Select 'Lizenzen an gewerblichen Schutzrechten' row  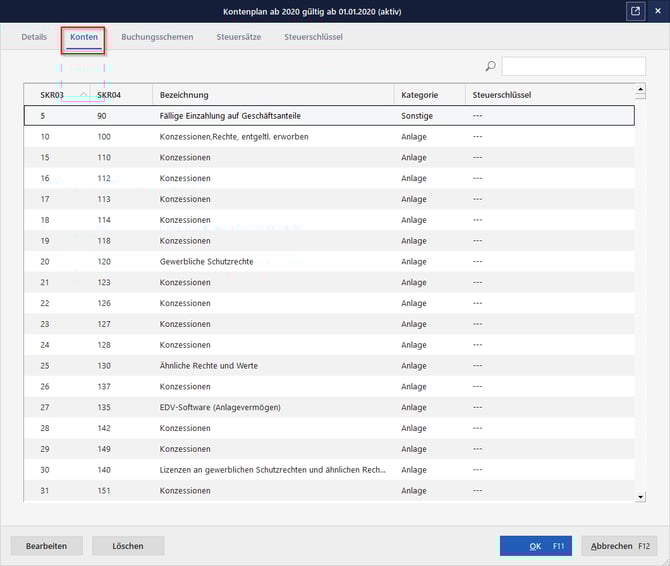pos(329,470)
